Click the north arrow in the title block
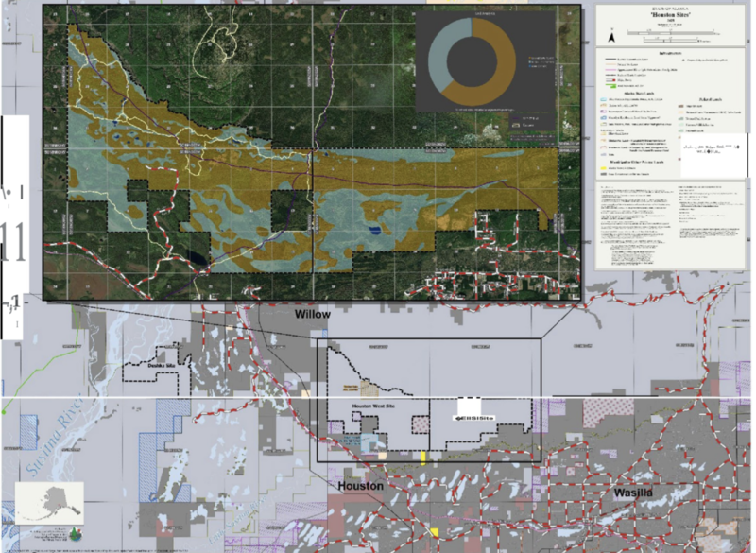This screenshot has width=756, height=553. [x=611, y=37]
